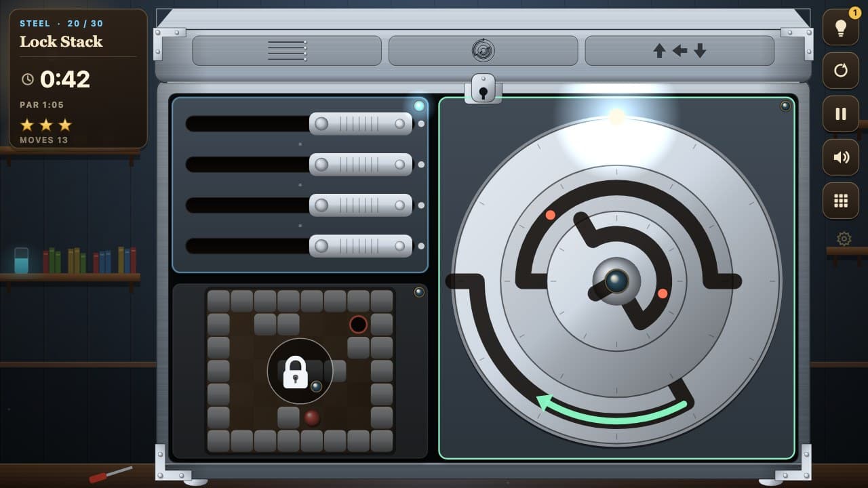Click the upper-left orange dot on dial
Viewport: 868px width, 488px height.
click(x=551, y=215)
